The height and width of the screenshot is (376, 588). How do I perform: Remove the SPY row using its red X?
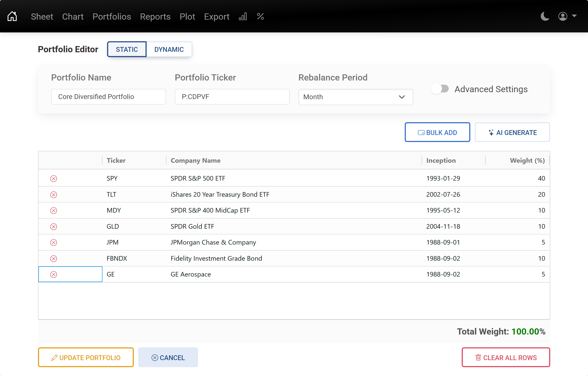coord(54,178)
